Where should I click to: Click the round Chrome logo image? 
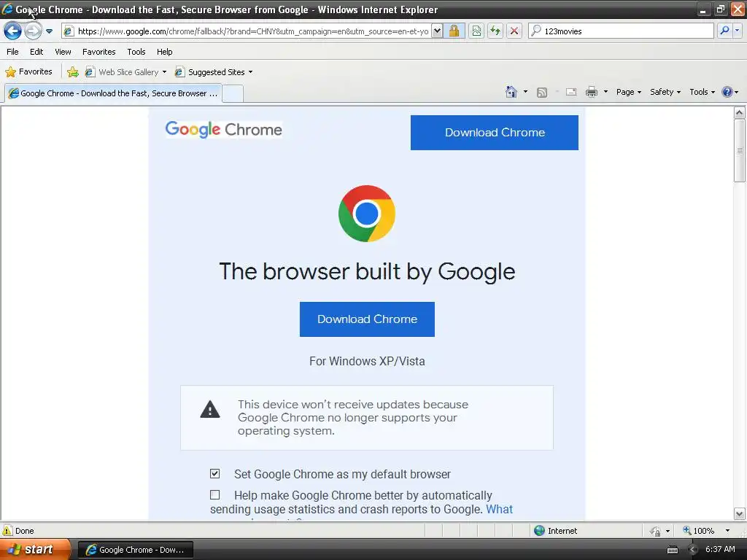[367, 214]
